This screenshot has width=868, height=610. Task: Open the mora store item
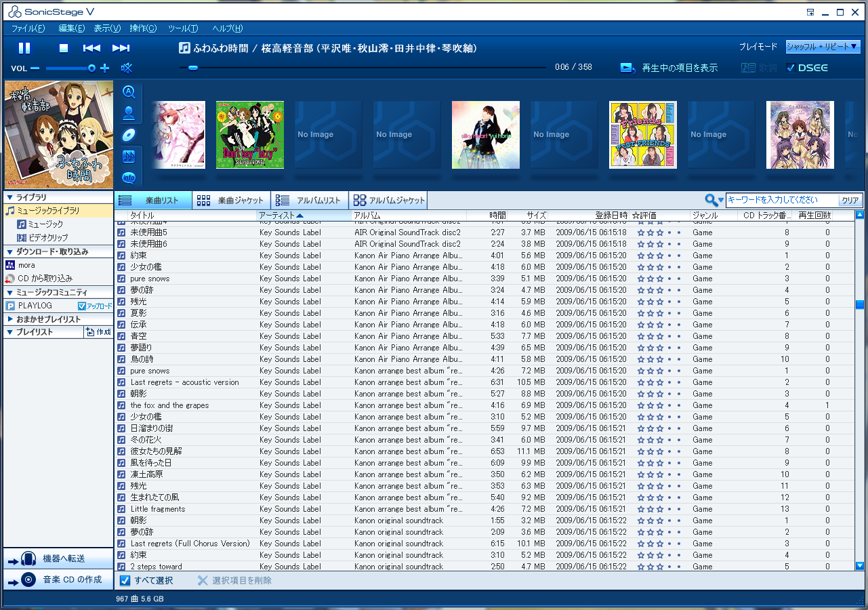(x=20, y=265)
